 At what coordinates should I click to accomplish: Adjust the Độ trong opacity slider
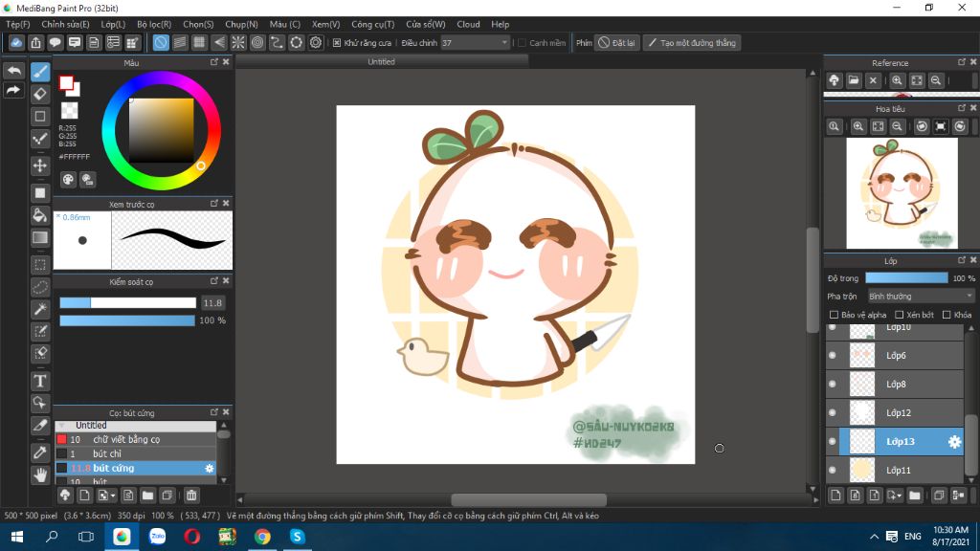click(905, 278)
